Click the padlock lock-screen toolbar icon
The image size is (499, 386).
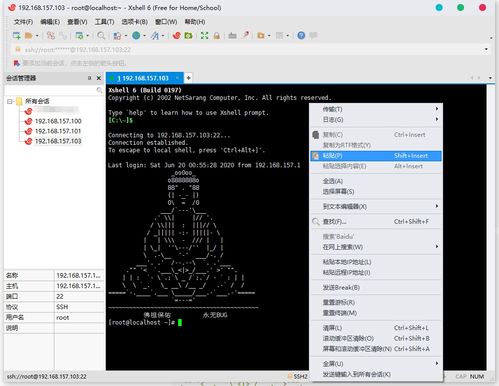(216, 35)
